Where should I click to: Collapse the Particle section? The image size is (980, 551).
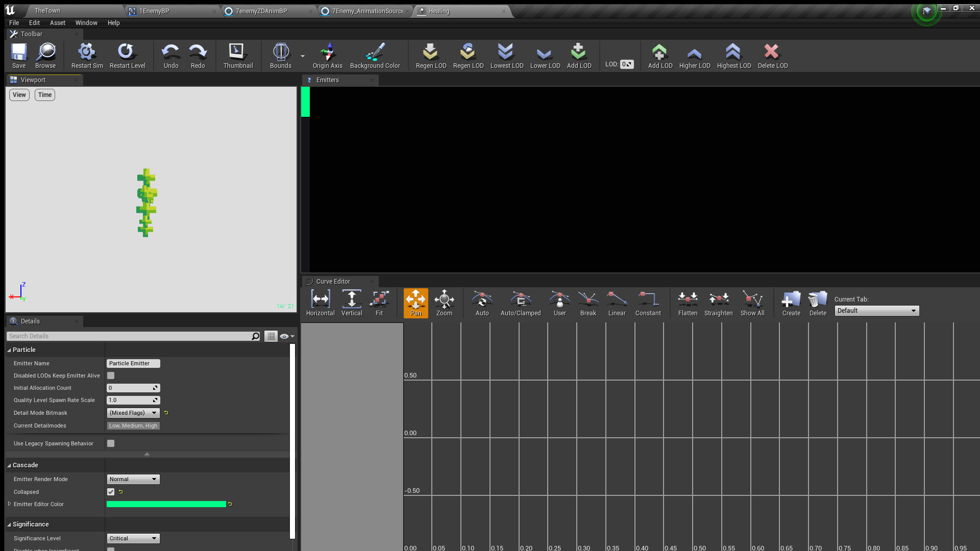pyautogui.click(x=9, y=350)
